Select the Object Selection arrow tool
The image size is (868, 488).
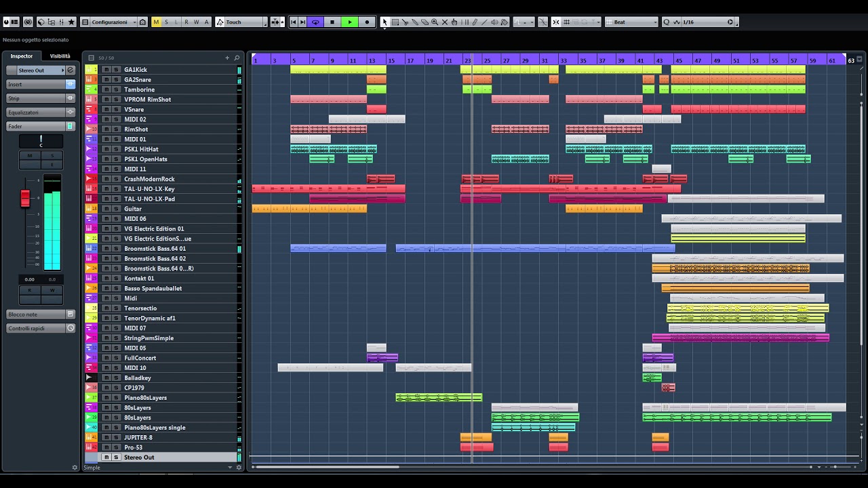point(384,22)
